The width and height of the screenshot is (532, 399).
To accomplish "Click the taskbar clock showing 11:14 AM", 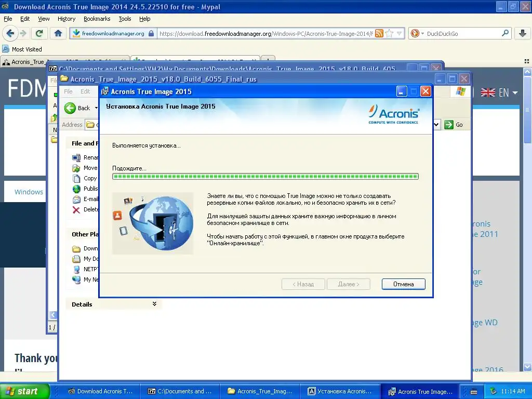I will (x=513, y=391).
